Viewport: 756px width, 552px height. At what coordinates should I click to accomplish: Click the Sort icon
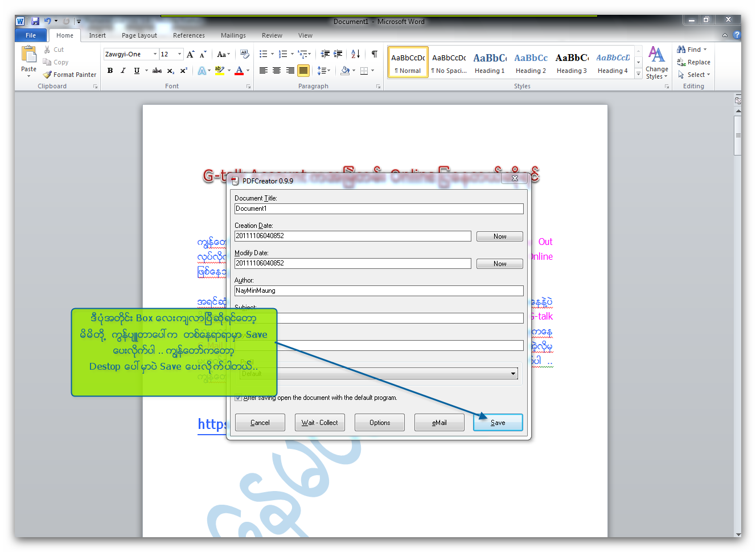click(355, 54)
